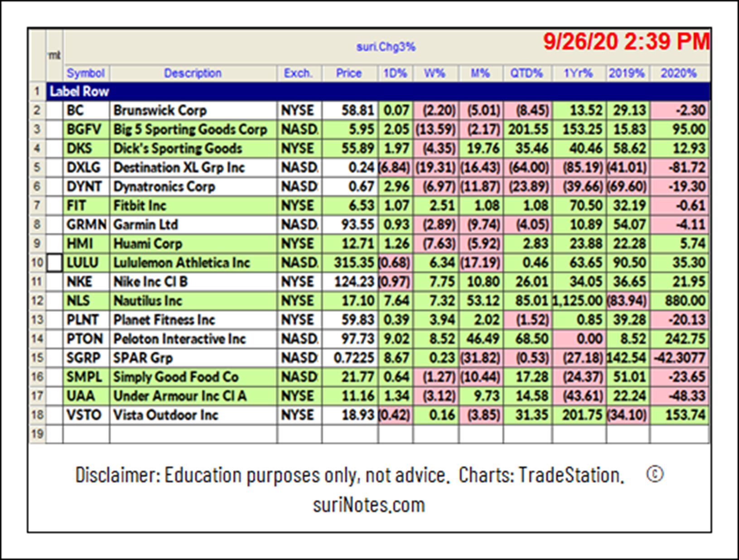Open the suriNotes.com link
Screen dimensions: 739x560
point(369,505)
